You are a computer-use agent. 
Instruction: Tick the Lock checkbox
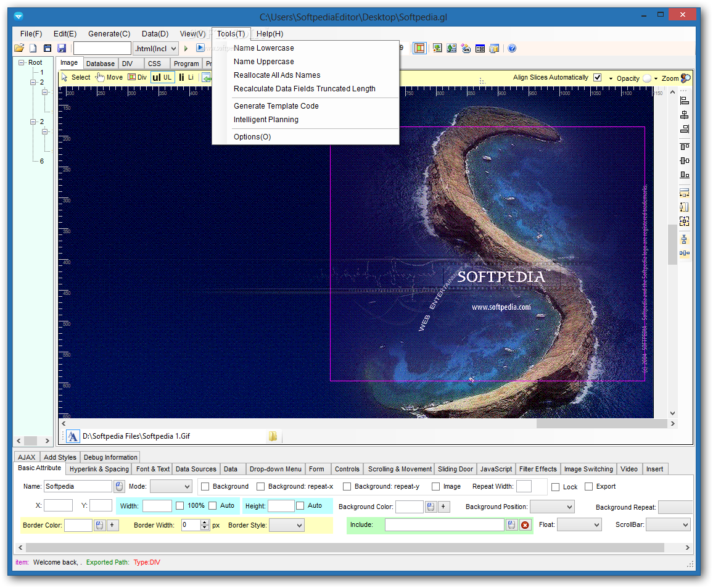[x=555, y=487]
